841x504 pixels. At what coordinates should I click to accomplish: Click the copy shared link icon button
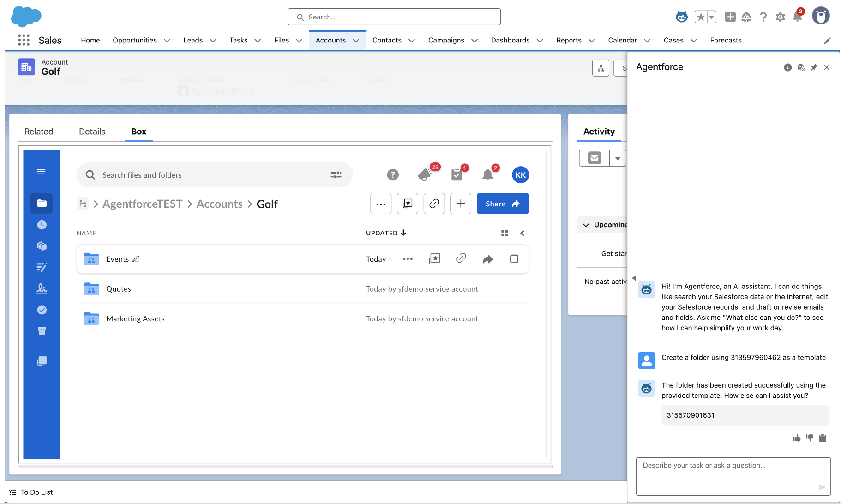point(434,204)
